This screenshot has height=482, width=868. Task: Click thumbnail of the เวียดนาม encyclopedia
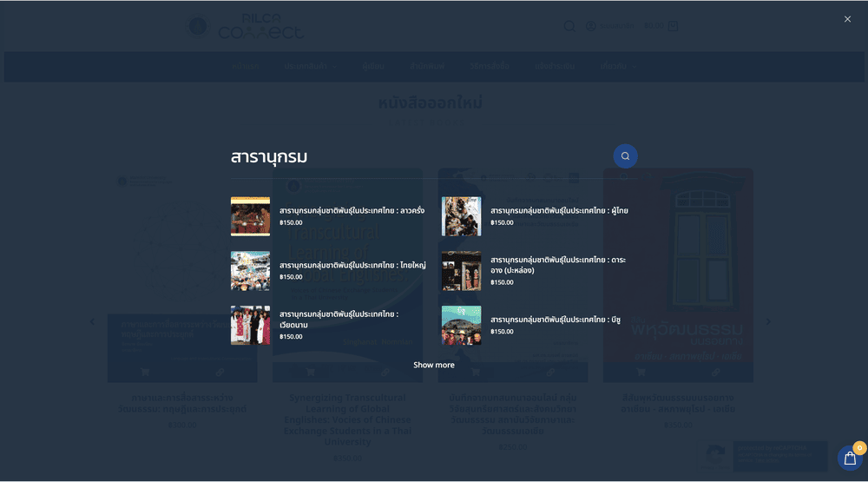(250, 326)
